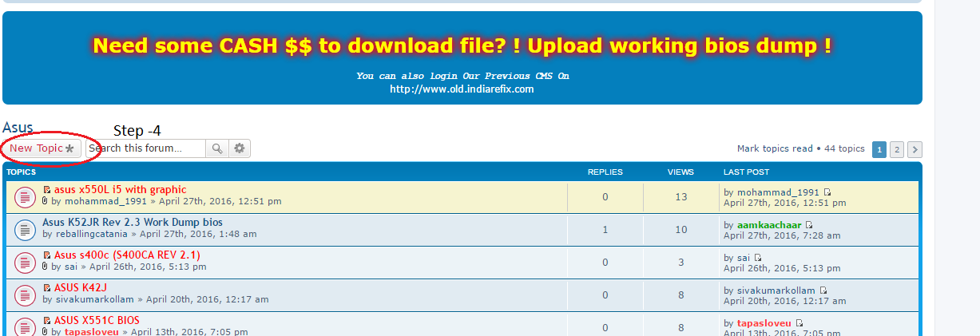Open last poster sai in last post column

744,258
